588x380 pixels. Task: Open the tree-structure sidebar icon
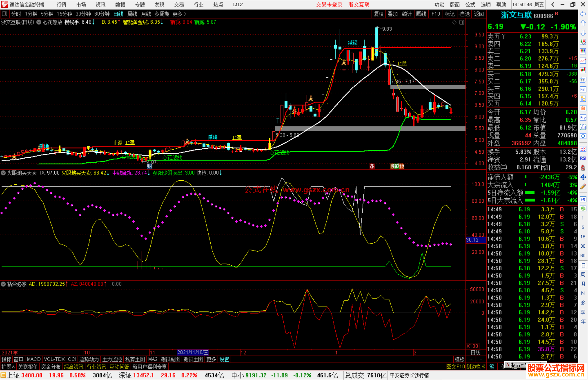(x=583, y=99)
